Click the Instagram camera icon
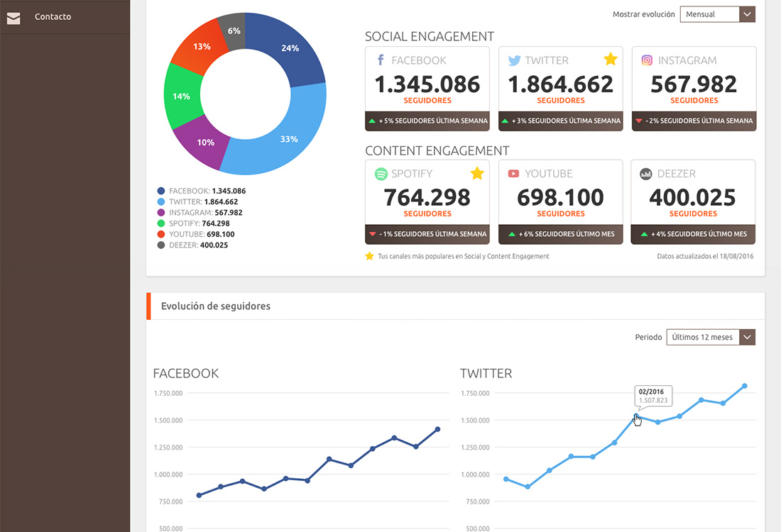The image size is (781, 532). coord(647,60)
